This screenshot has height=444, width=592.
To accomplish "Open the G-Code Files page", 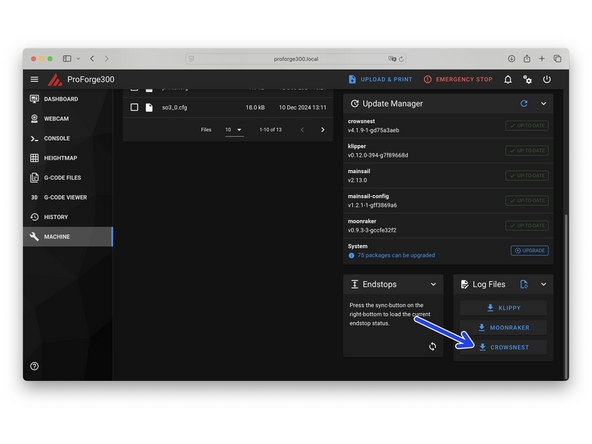I will (x=68, y=177).
